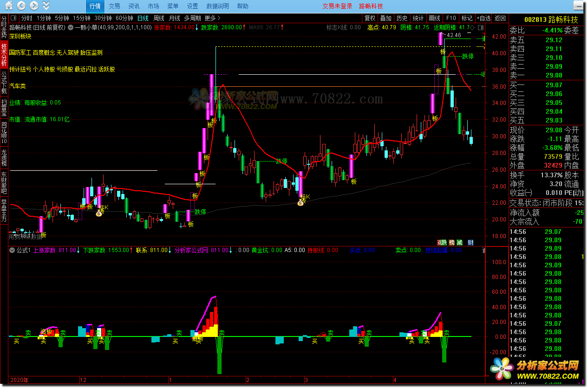The image size is (588, 388).
Task: Open the 设置 menu
Action: pyautogui.click(x=192, y=6)
